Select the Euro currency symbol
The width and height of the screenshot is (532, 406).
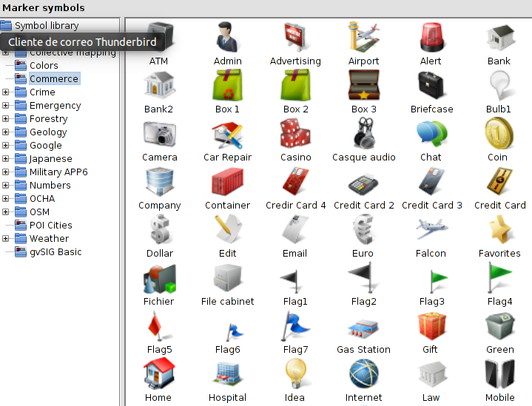click(x=363, y=231)
